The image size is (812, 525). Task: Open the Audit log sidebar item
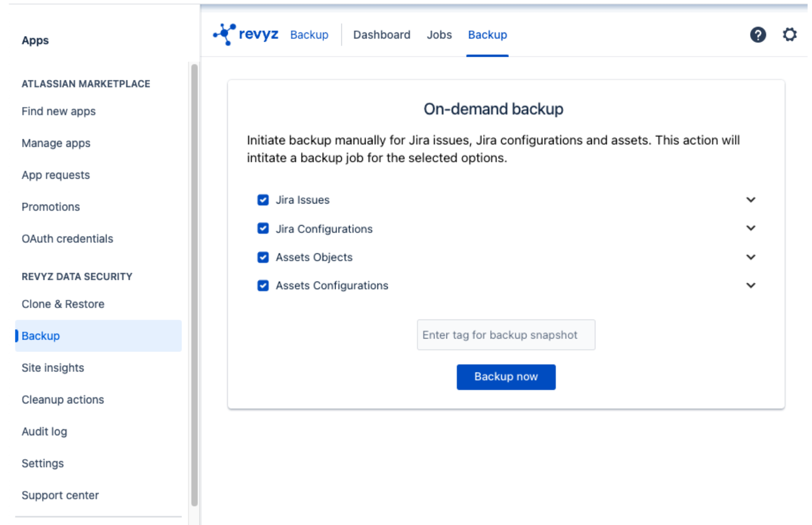[x=44, y=432]
